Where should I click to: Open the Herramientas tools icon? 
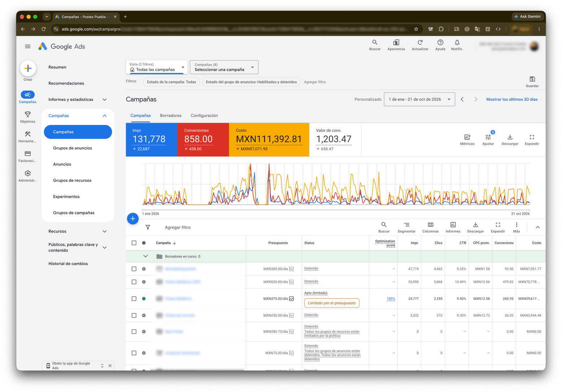pyautogui.click(x=28, y=134)
